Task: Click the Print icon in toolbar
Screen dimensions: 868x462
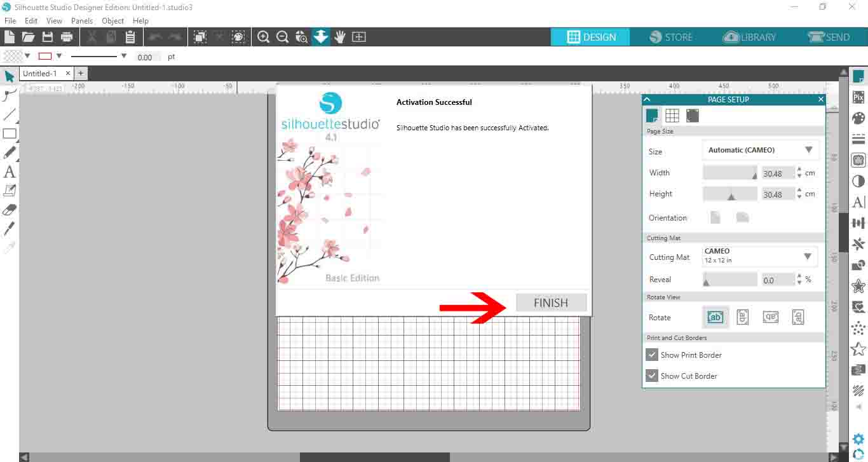Action: coord(67,37)
